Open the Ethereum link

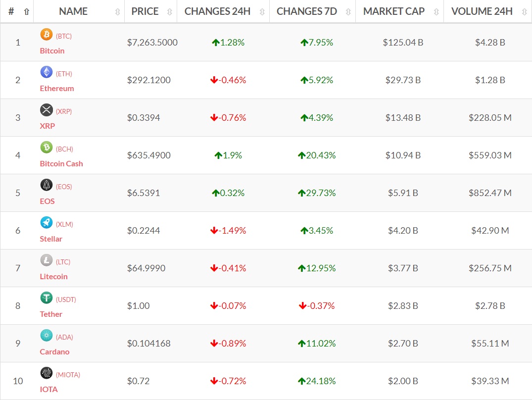coord(56,89)
